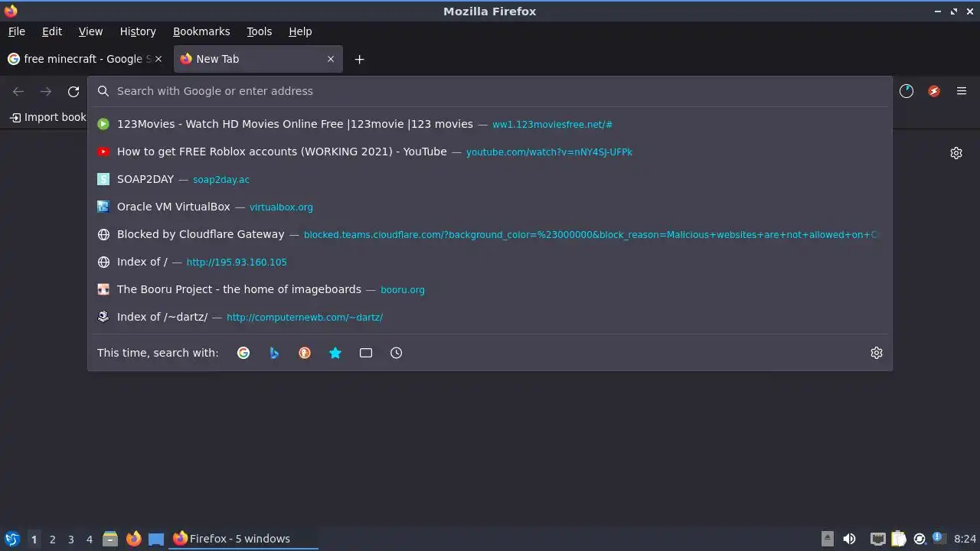Screen dimensions: 980x551
Task: Open search settings gear in dropdown
Action: point(877,353)
